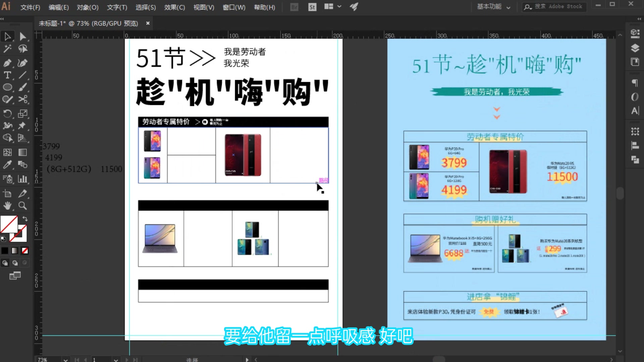
Task: Set the None color mode button
Action: pyautogui.click(x=25, y=251)
